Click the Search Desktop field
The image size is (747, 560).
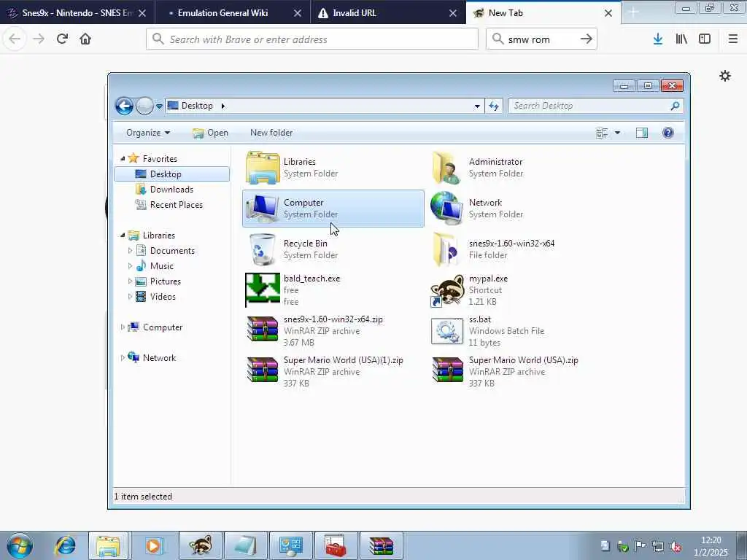click(x=595, y=106)
